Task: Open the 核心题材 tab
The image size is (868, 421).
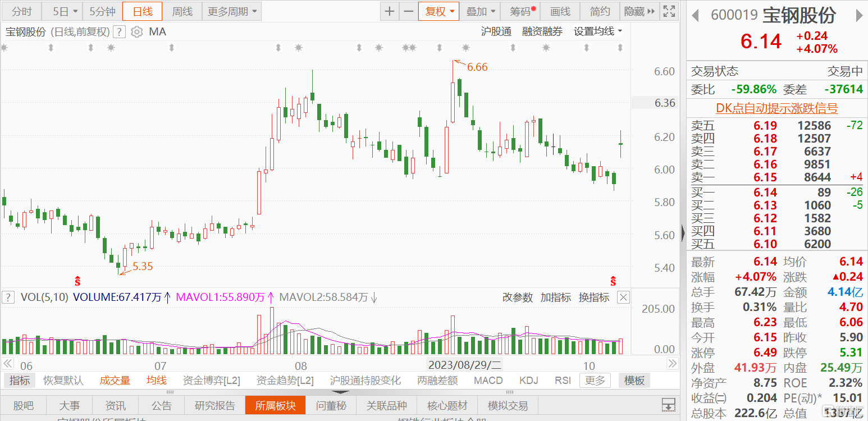Action: click(x=447, y=405)
